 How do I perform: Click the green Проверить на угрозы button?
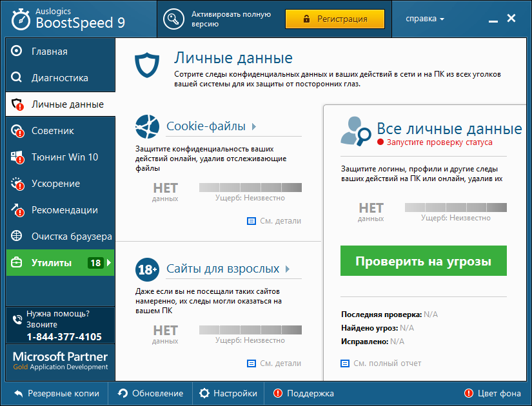(x=424, y=261)
